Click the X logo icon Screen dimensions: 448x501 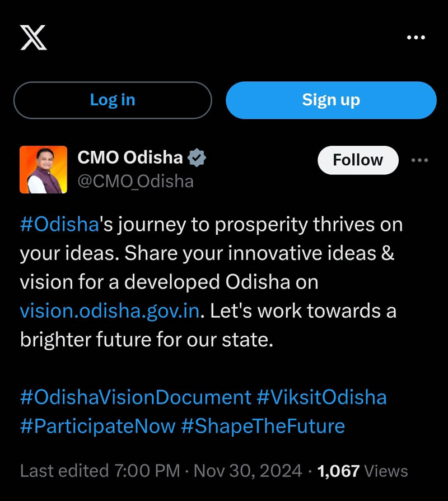tap(34, 38)
